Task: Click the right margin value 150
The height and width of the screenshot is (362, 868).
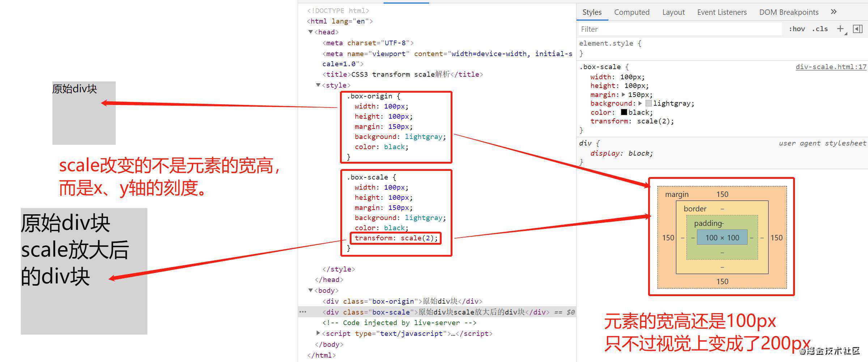Action: [x=776, y=237]
